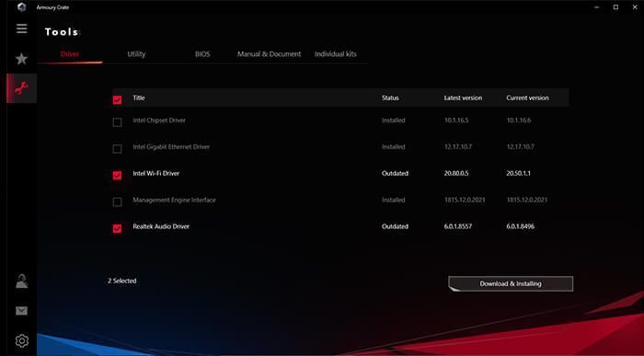
Task: Select the Realtek Audio Driver title
Action: [161, 226]
